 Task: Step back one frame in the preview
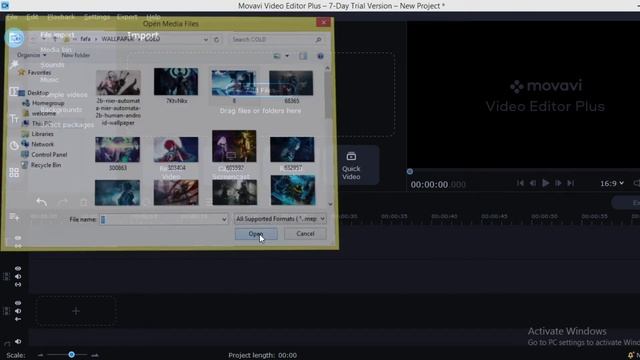point(533,183)
